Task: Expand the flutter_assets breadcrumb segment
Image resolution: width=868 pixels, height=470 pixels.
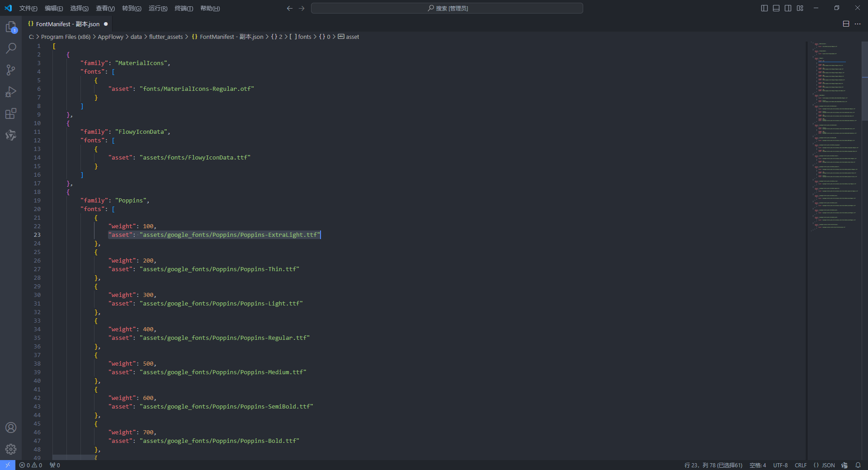Action: 166,37
